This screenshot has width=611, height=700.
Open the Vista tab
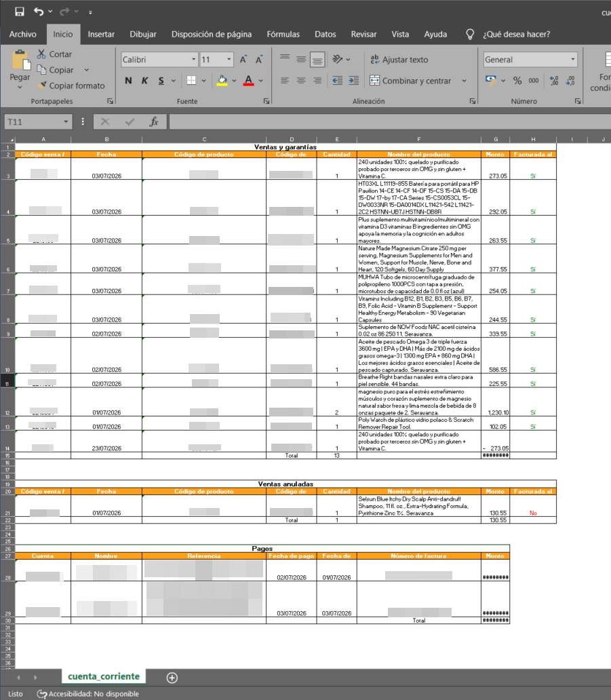tap(400, 35)
